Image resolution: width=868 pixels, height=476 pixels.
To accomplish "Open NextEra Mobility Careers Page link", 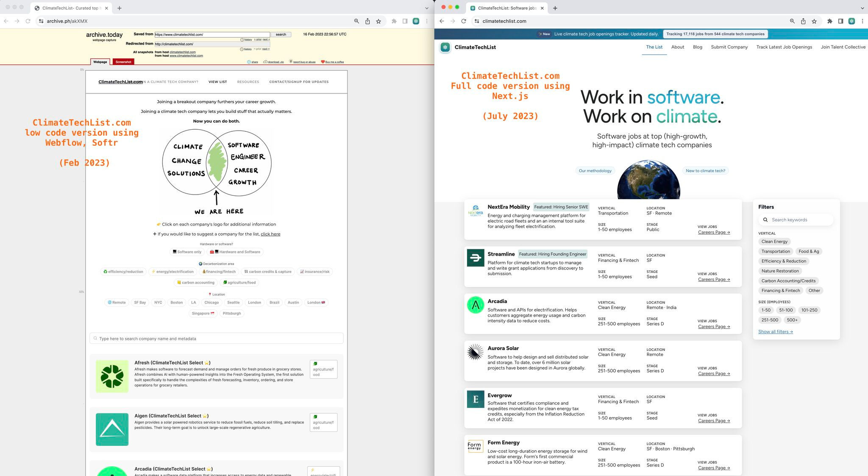I will [714, 232].
